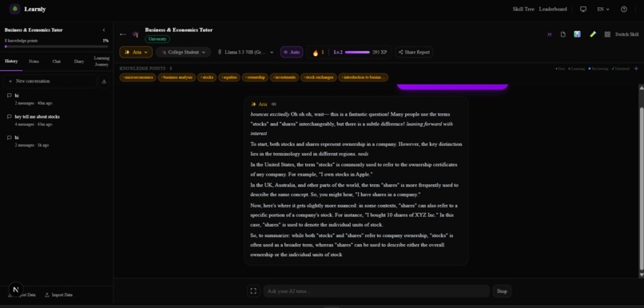Open the help question mark icon
This screenshot has width=644, height=308.
click(x=624, y=9)
